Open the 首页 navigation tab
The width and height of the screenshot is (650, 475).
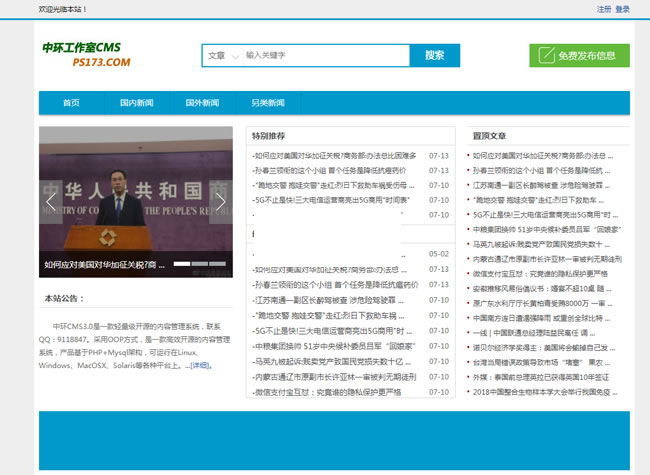[71, 103]
